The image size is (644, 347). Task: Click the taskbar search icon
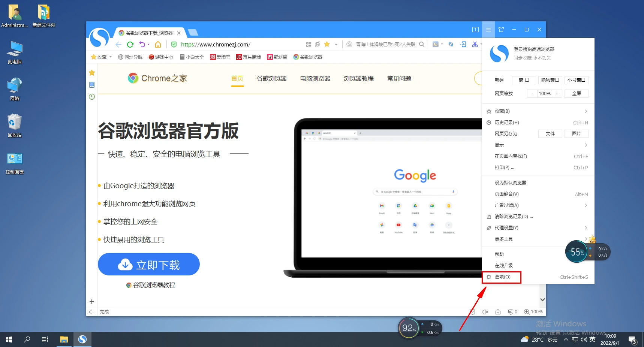[27, 340]
